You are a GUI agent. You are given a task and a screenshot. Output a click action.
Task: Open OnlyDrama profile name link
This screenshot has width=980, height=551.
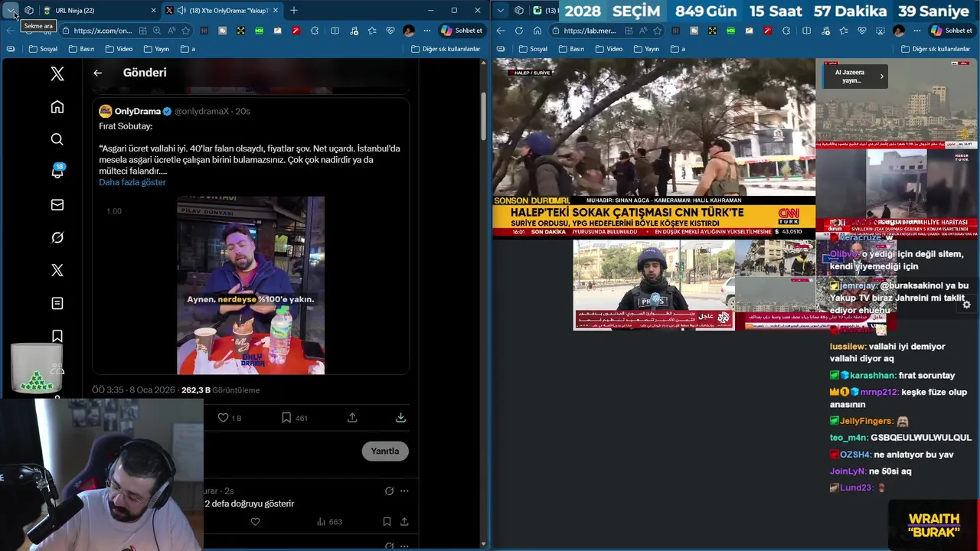[x=137, y=111]
